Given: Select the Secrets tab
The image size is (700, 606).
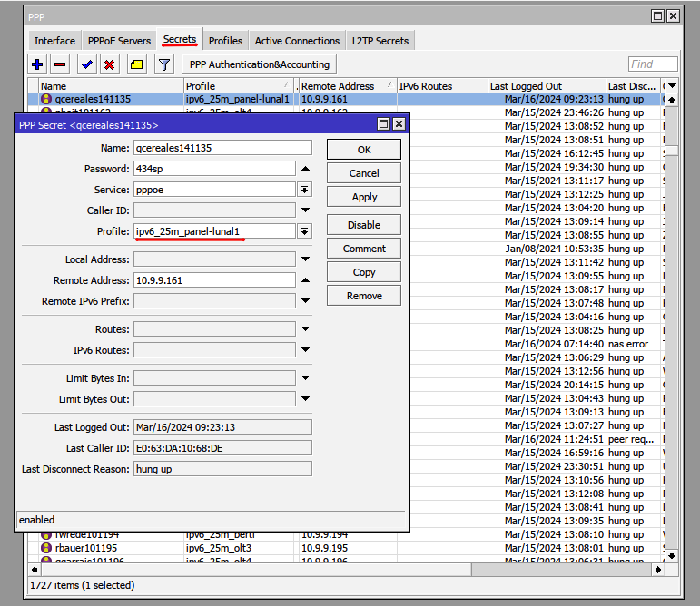Looking at the screenshot, I should pos(180,39).
